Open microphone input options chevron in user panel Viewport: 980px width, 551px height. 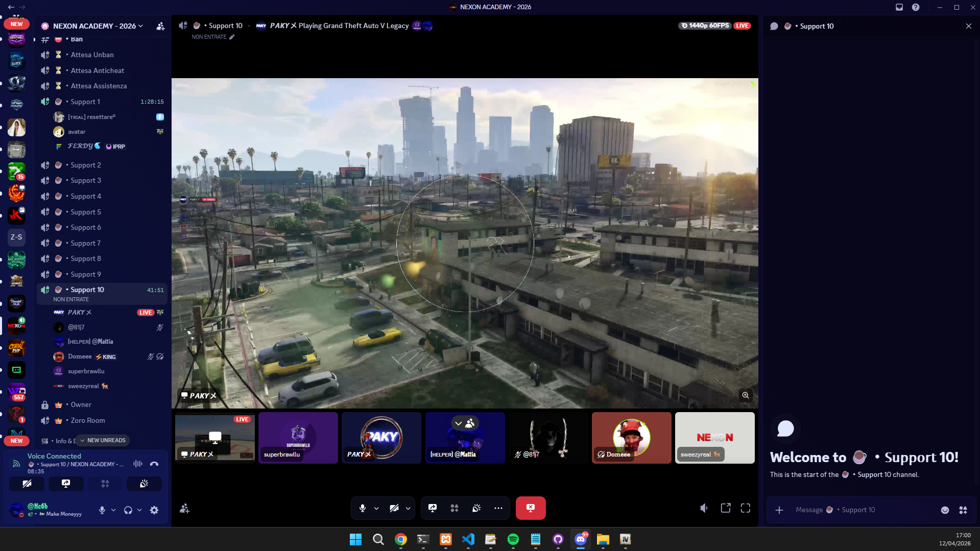113,510
